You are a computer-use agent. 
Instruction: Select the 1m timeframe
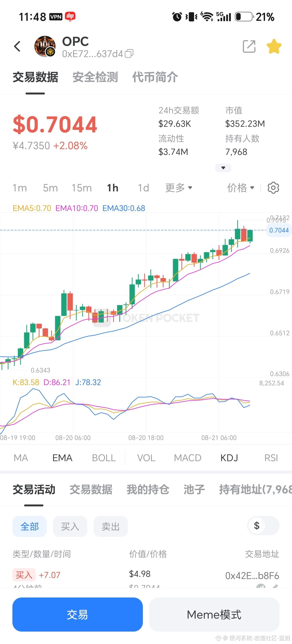[20, 188]
